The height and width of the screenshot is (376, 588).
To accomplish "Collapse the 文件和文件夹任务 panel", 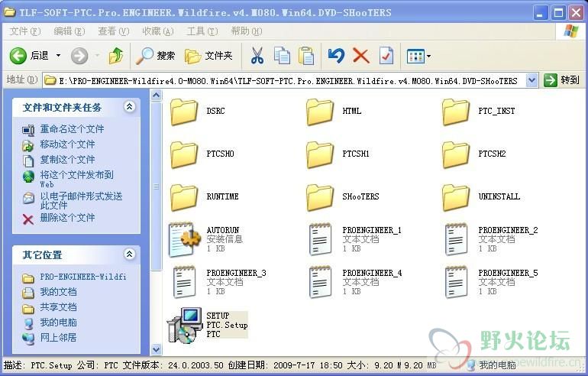I will (129, 107).
